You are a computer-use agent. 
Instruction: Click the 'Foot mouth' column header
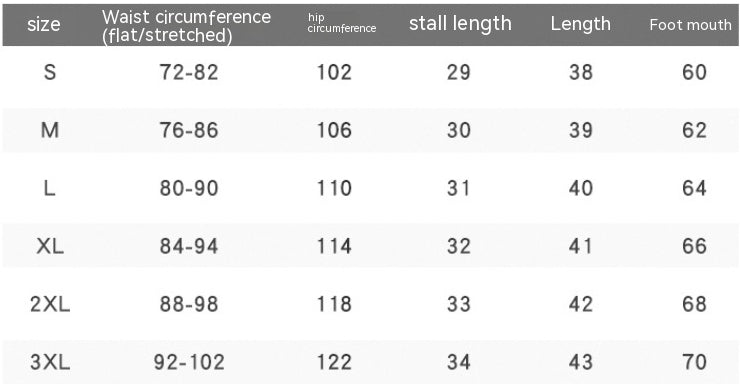[x=690, y=25]
